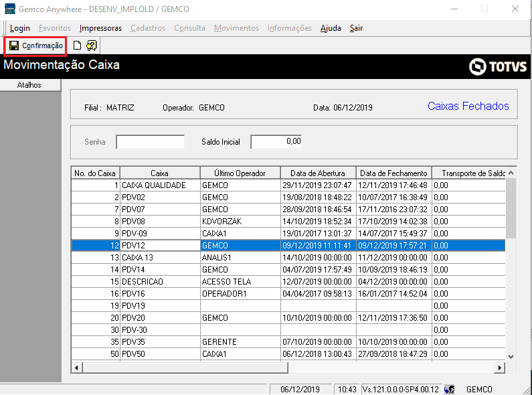Select the PDV20 row
This screenshot has width=532, height=395.
[x=288, y=317]
